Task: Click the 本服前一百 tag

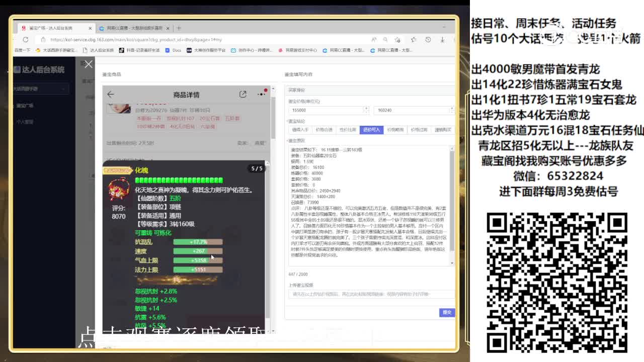Action: pos(149,119)
